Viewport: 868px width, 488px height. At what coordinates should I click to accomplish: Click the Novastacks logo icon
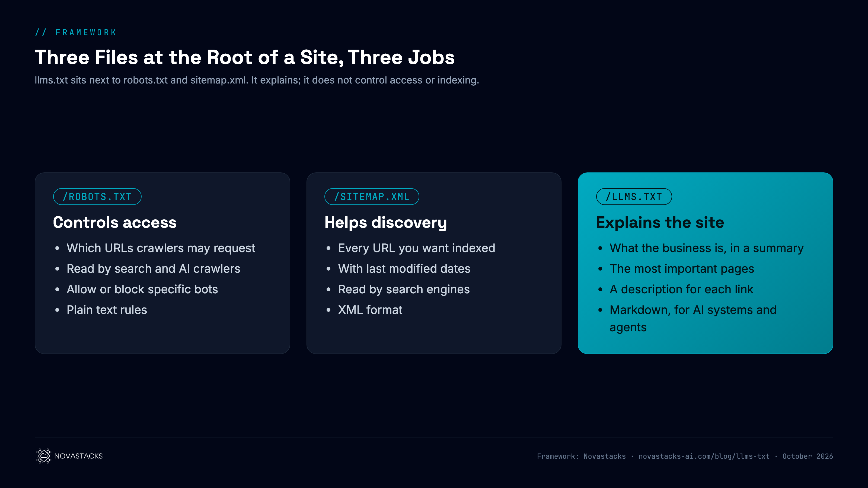pos(44,456)
